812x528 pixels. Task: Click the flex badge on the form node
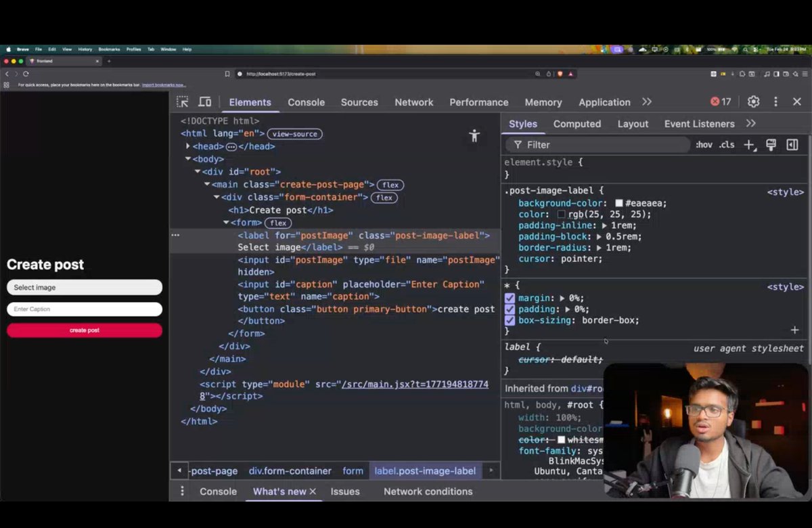[x=277, y=223]
